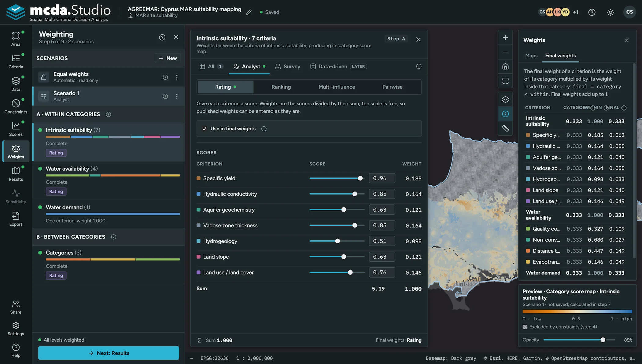The width and height of the screenshot is (642, 364).
Task: Select the Rating weighting method
Action: coord(226,87)
